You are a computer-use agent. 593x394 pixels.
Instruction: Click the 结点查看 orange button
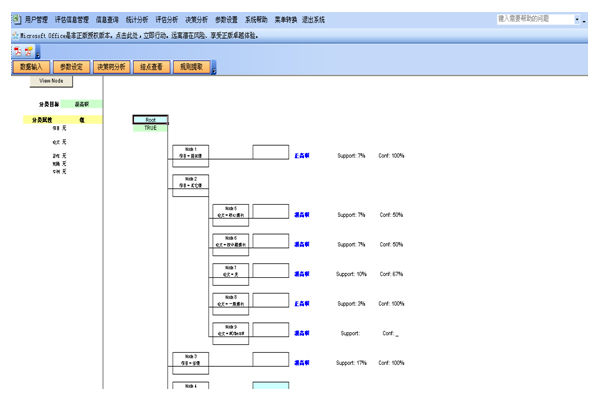point(151,67)
